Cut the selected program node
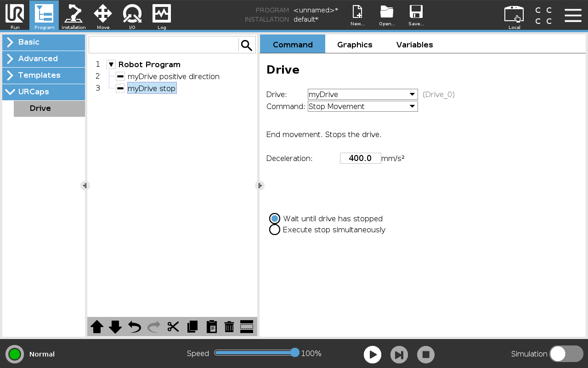The image size is (588, 368). coord(173,327)
